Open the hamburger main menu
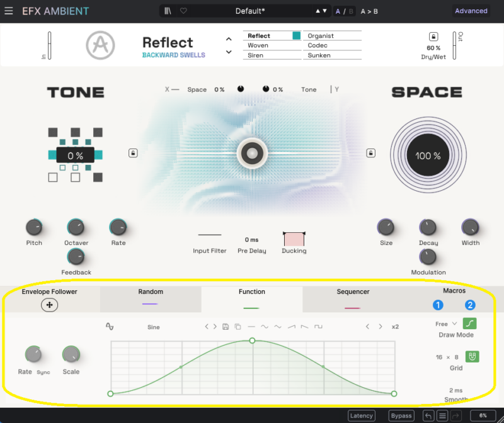504x423 pixels. [9, 11]
